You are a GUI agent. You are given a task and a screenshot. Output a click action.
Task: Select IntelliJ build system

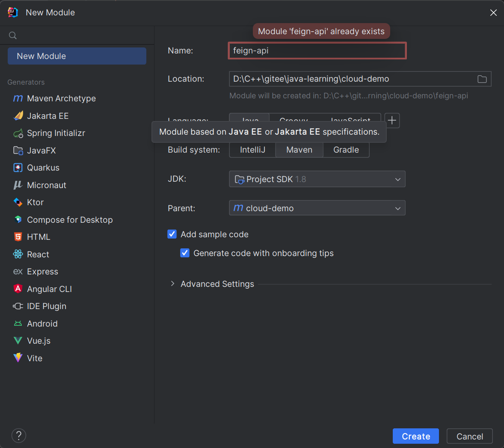(x=252, y=150)
